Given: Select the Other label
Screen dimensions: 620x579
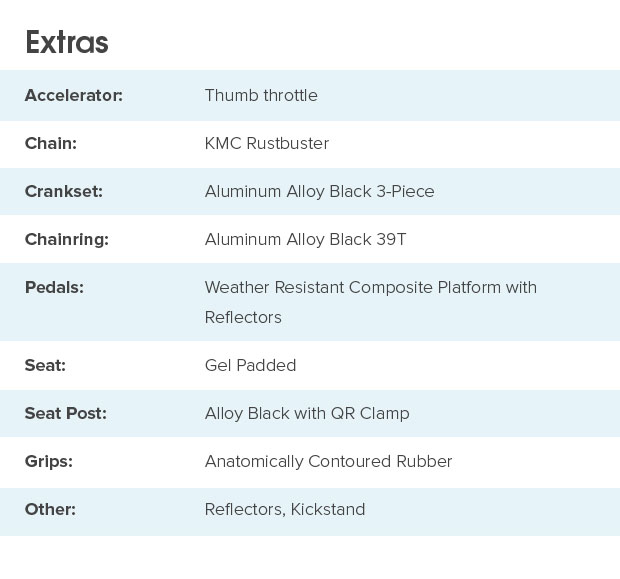Looking at the screenshot, I should pos(50,509).
